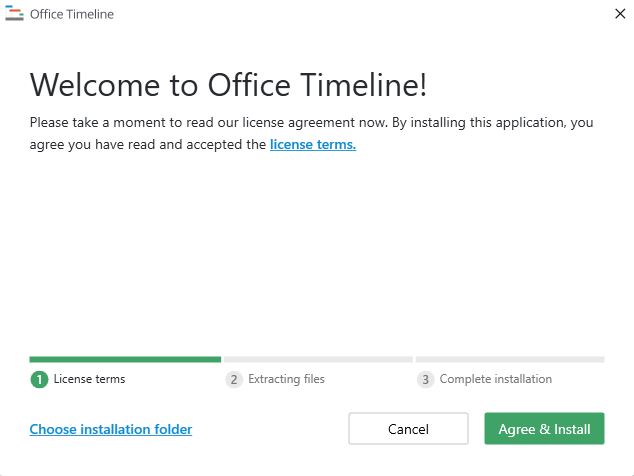Click the last gray progress segment

pos(510,359)
